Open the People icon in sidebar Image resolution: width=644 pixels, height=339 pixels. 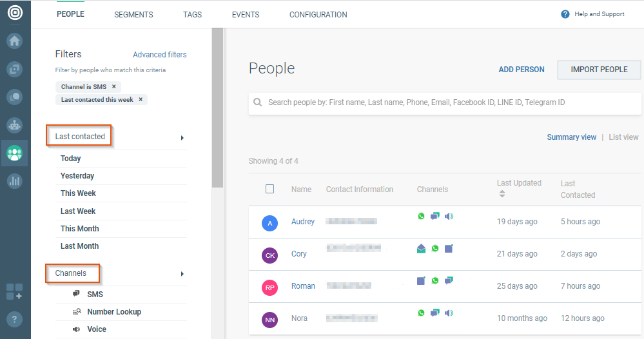[15, 153]
